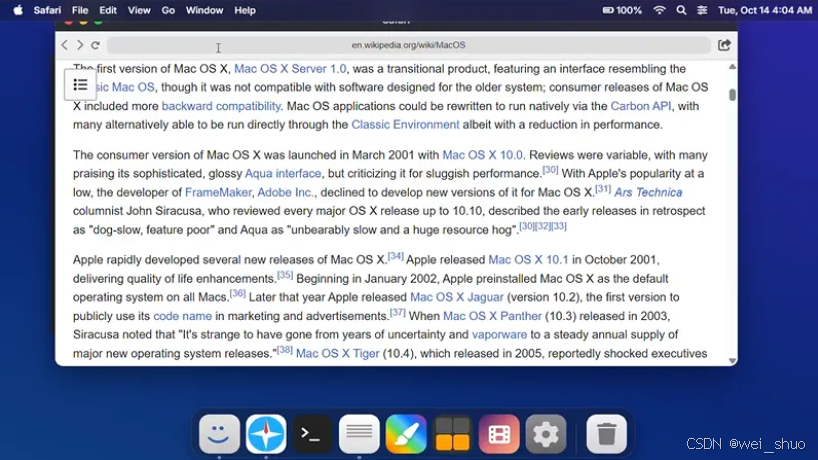The width and height of the screenshot is (818, 460).
Task: Go back with the Safari back arrow
Action: coord(65,45)
